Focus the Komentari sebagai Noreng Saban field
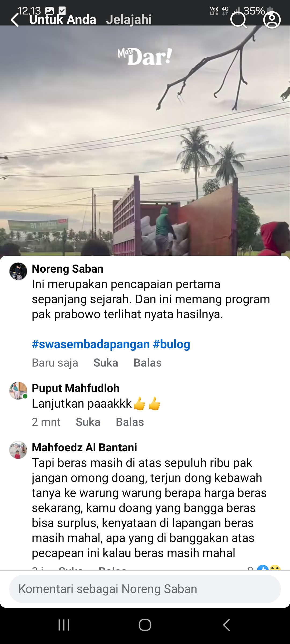 pos(145,589)
